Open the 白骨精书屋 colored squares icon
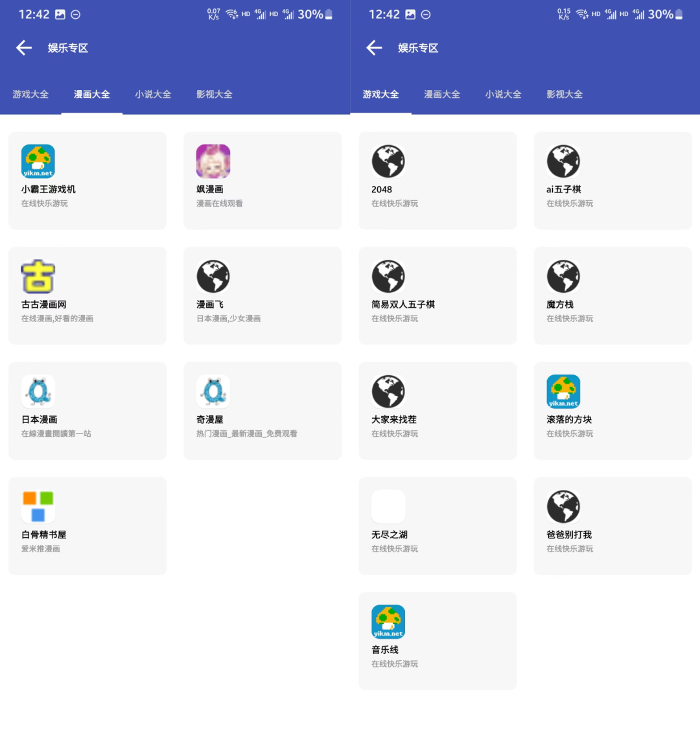This screenshot has height=751, width=700. tap(38, 506)
